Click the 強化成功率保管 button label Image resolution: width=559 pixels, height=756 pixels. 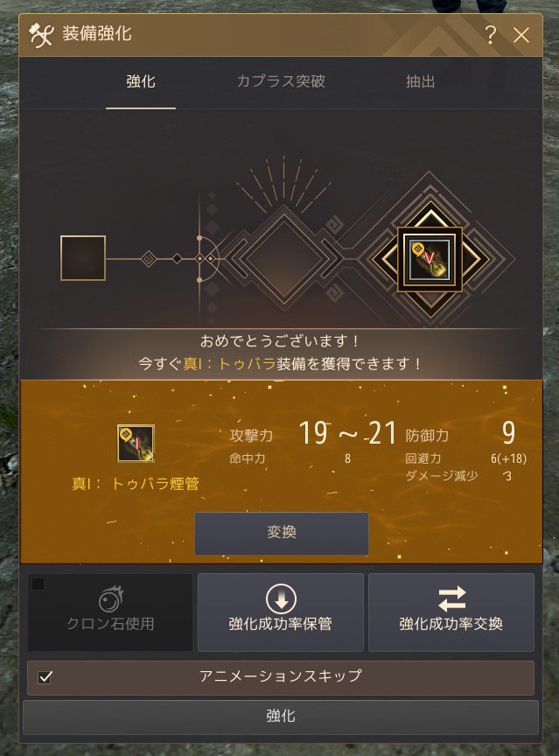pyautogui.click(x=281, y=623)
